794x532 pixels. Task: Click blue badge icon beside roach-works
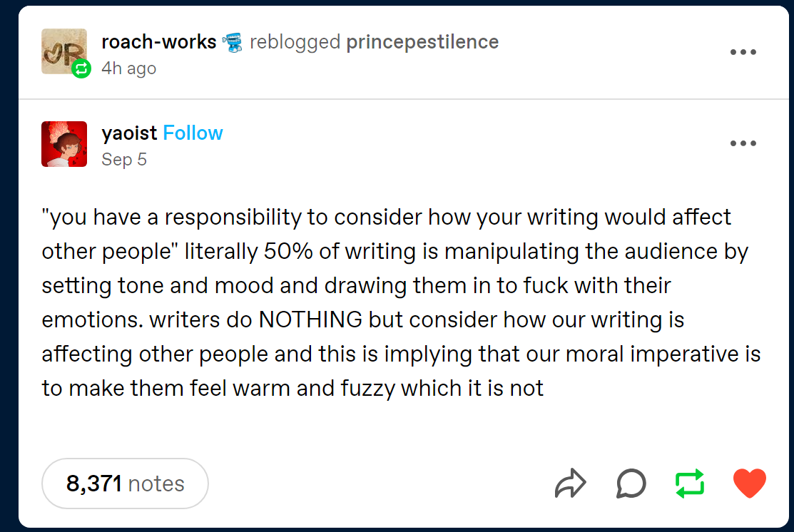coord(233,42)
